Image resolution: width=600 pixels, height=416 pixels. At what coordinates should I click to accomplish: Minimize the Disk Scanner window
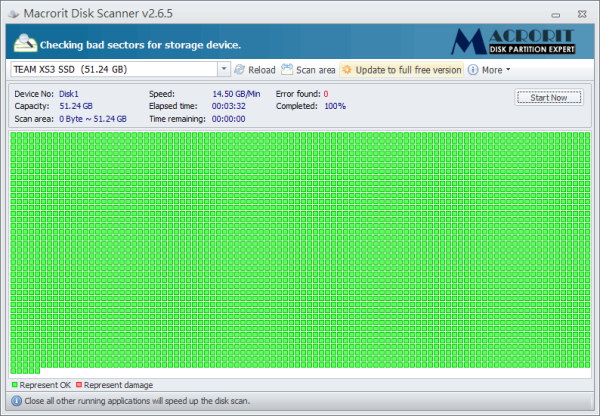coord(556,15)
